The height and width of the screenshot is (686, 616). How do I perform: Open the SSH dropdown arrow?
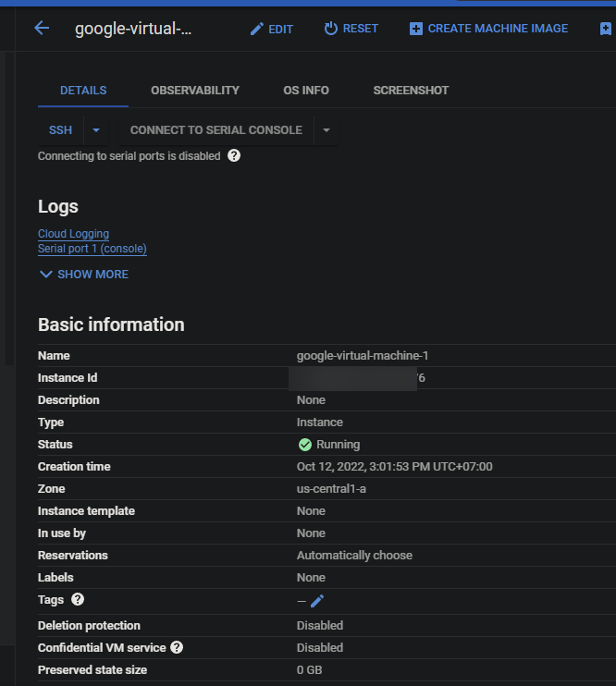tap(96, 130)
